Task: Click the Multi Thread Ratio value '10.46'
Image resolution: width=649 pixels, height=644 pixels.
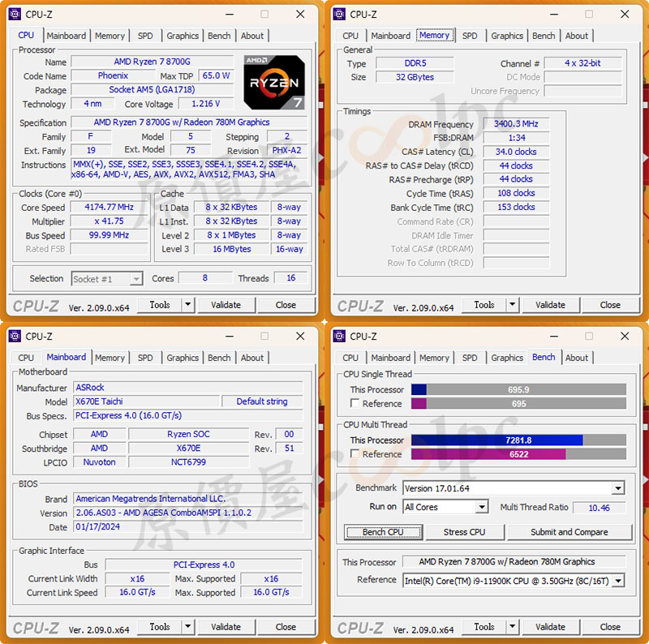Action: 600,508
